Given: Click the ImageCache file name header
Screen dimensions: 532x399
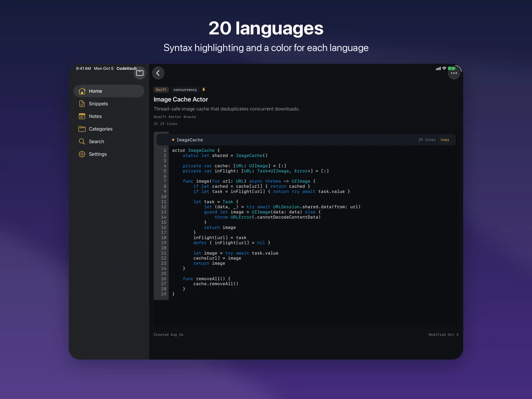Looking at the screenshot, I should pyautogui.click(x=190, y=140).
